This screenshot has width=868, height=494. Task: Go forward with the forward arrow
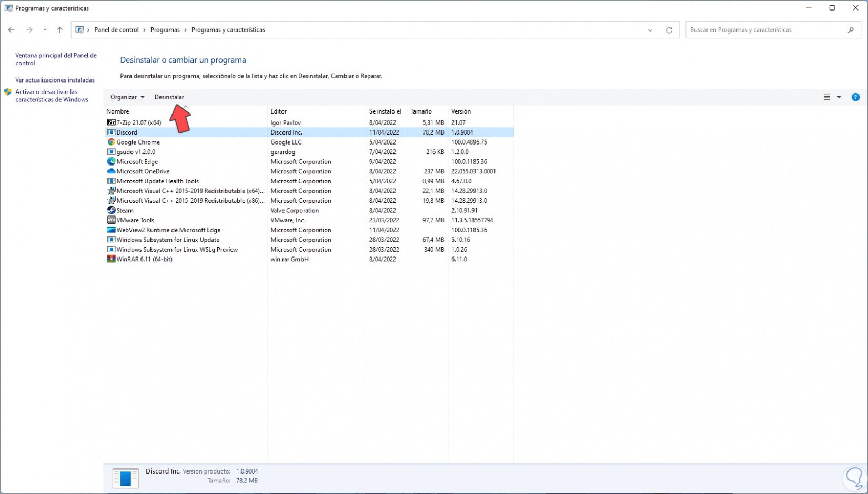[x=29, y=30]
